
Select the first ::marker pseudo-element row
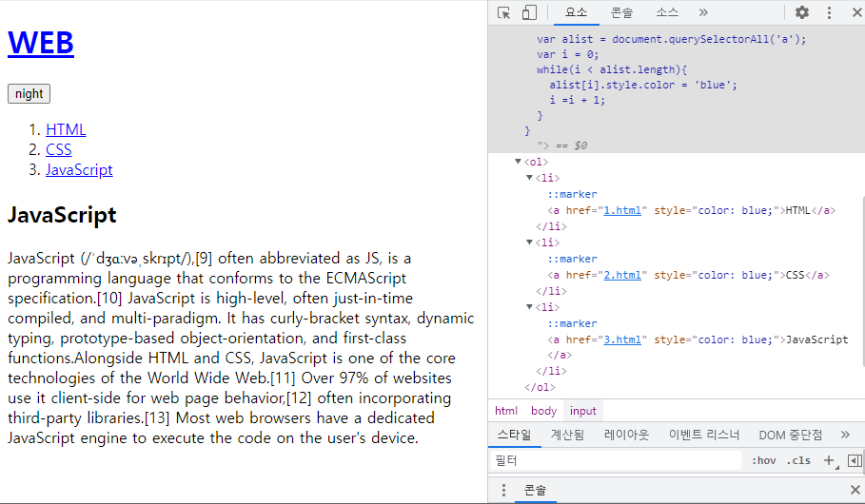click(x=572, y=194)
